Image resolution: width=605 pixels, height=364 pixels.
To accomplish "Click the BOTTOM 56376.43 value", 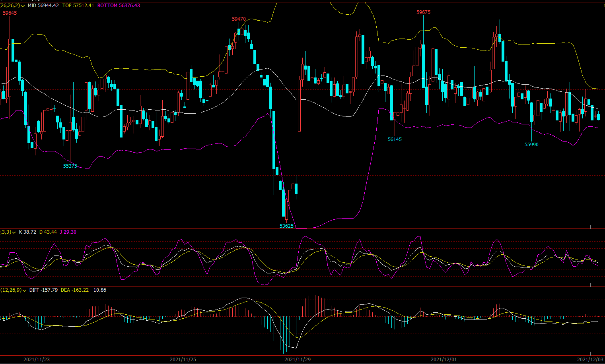I will [119, 6].
